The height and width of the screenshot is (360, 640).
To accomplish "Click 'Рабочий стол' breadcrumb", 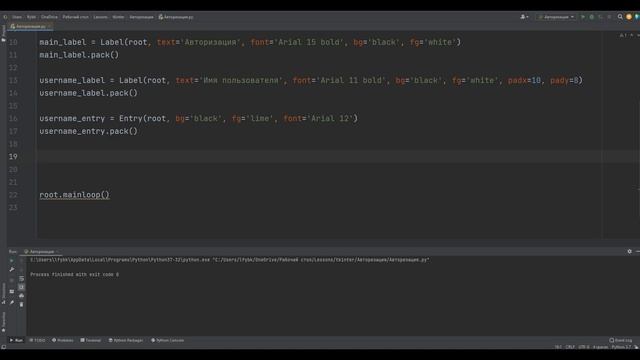I will 76,17.
